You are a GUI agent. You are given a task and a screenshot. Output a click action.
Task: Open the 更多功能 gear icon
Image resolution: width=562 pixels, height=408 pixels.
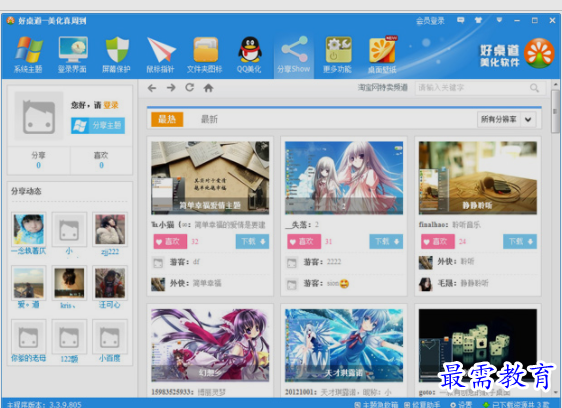point(338,50)
